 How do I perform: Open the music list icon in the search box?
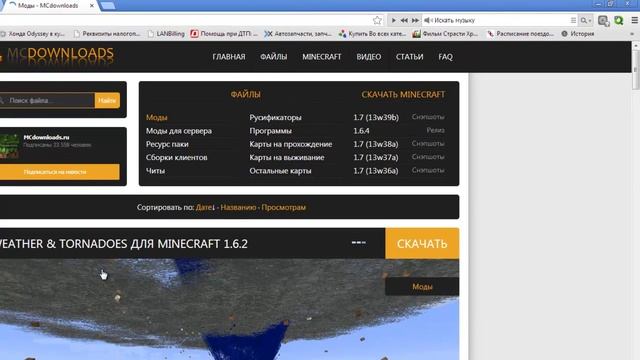(x=573, y=20)
